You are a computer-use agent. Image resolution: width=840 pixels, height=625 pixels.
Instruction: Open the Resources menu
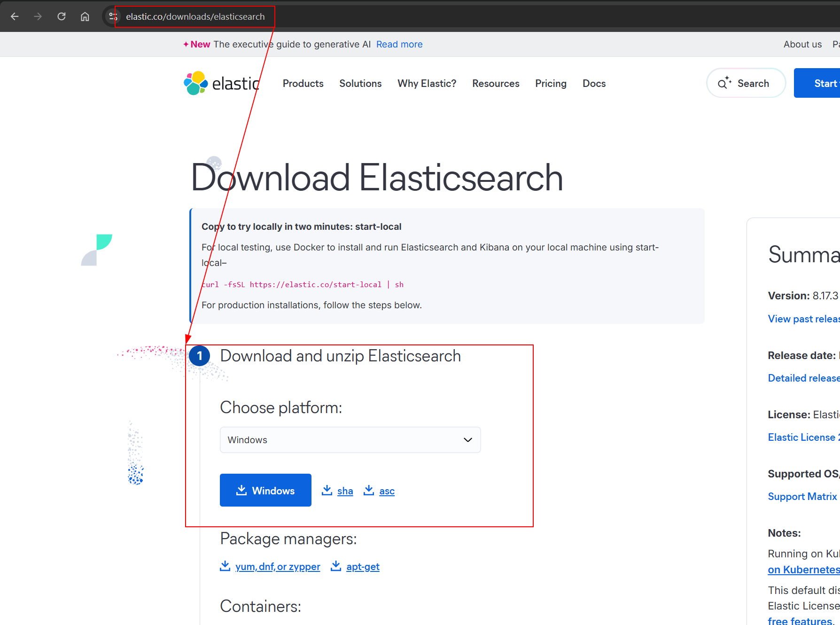click(496, 83)
